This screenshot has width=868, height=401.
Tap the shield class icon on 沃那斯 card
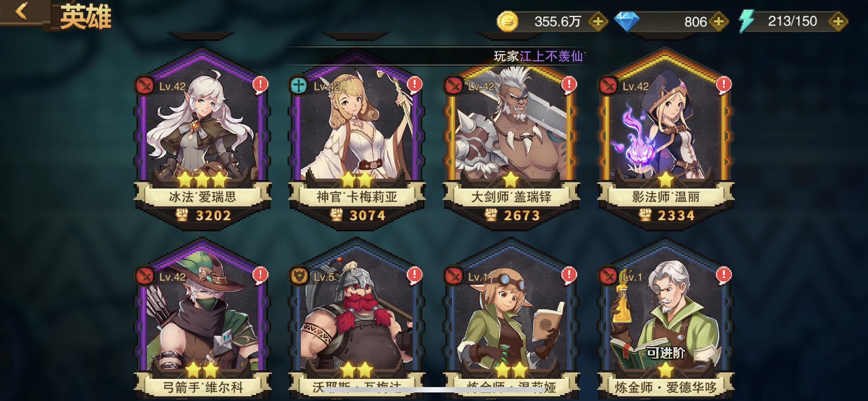click(x=299, y=276)
